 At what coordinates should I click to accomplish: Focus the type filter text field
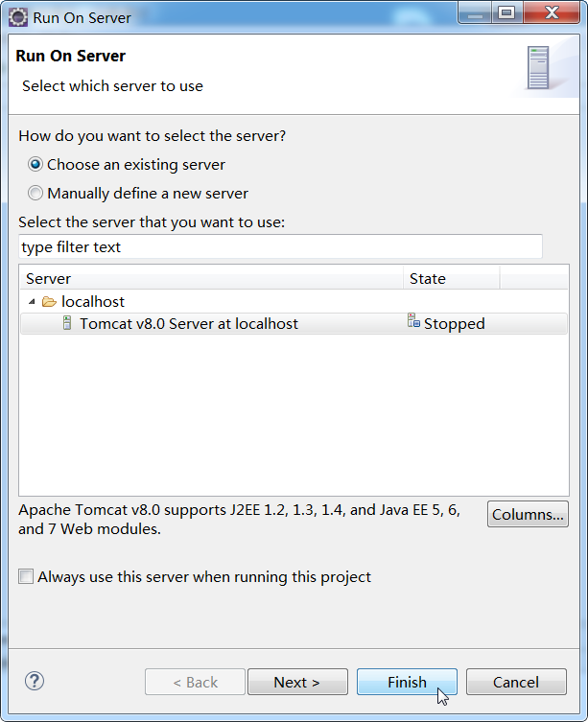(280, 246)
